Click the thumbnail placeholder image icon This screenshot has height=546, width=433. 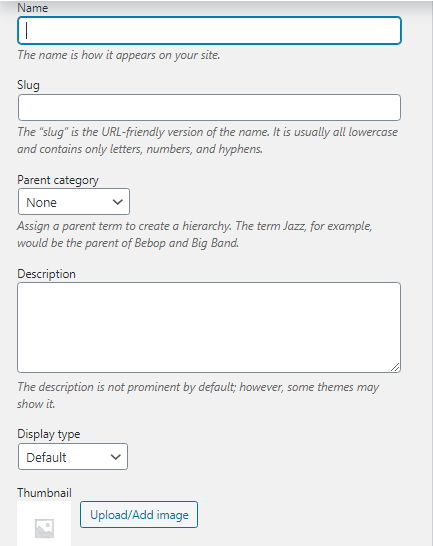(44, 528)
